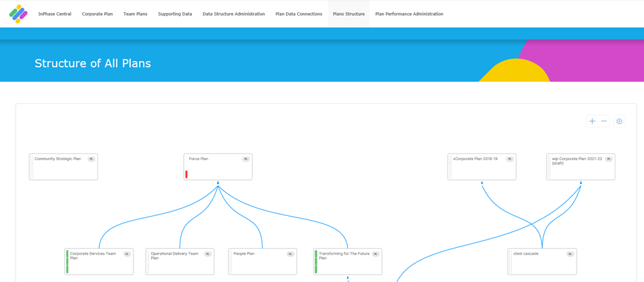Select Operational Delivery Team Plan node
This screenshot has width=644, height=282.
[x=180, y=262]
